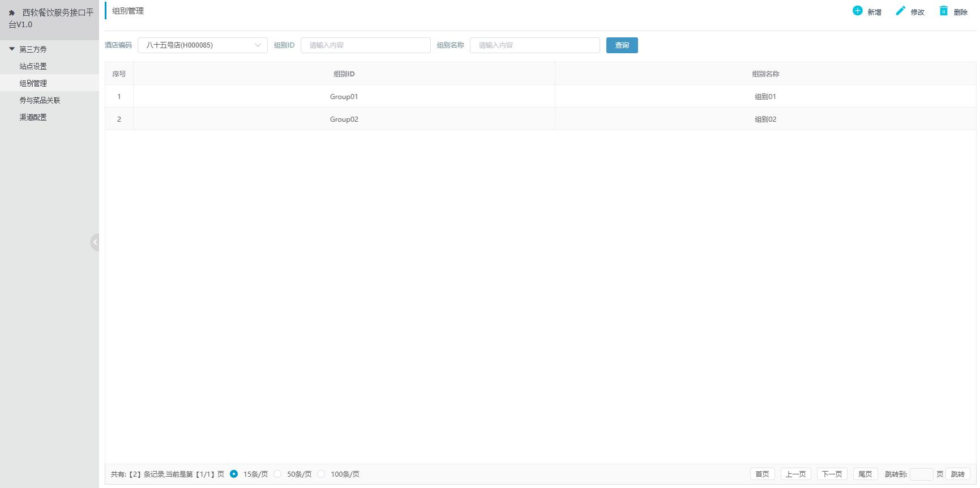Select the 15条/页 radio option
Screen dimensions: 980x488
point(234,474)
